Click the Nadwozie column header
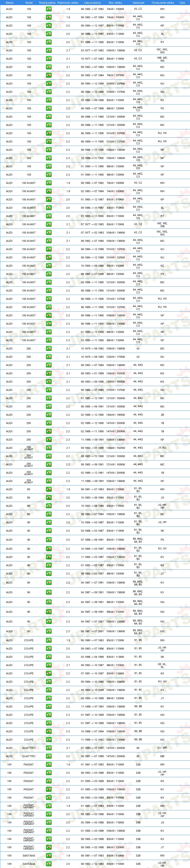 [138, 2]
